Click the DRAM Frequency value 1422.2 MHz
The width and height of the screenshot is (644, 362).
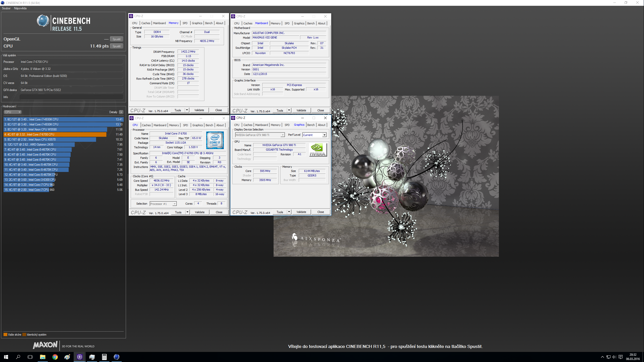(x=188, y=52)
